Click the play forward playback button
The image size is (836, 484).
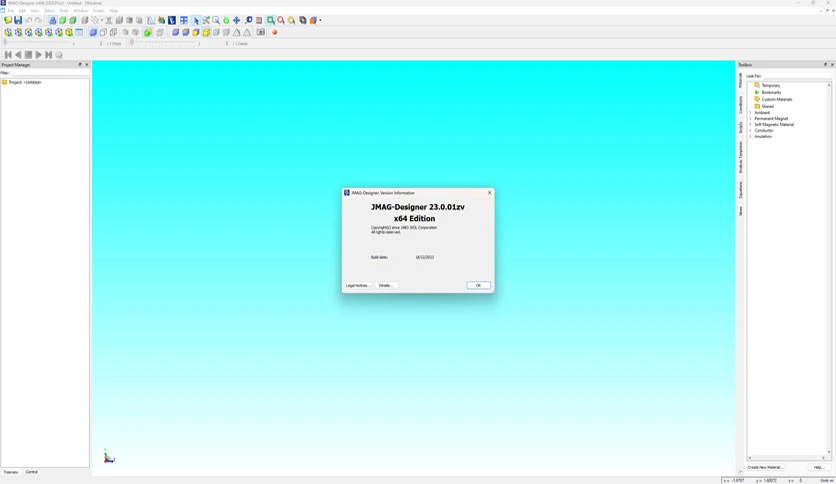(x=38, y=55)
